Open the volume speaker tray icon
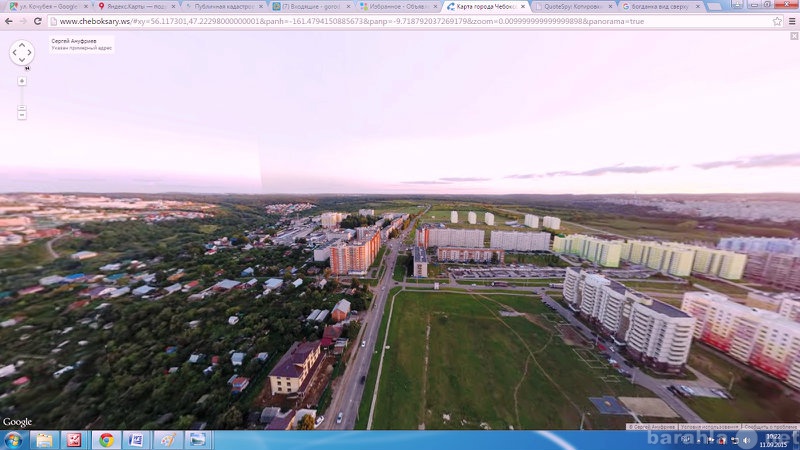This screenshot has width=800, height=450. coord(746,440)
